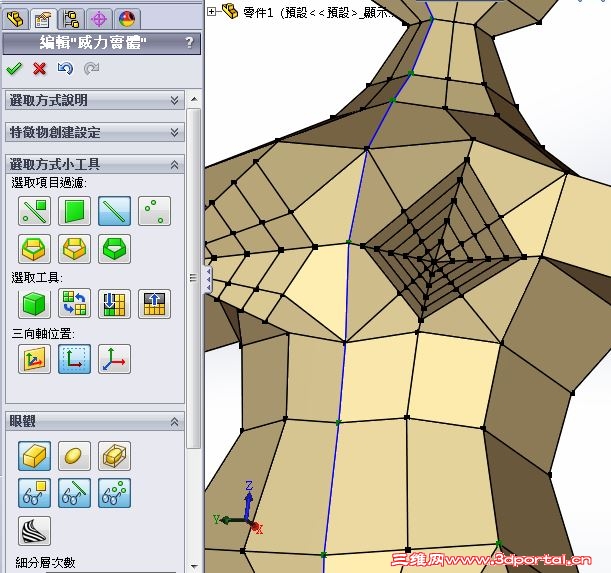Viewport: 611px width, 573px height.
Task: Open the DisplayManager color-ball tab
Action: pyautogui.click(x=127, y=19)
